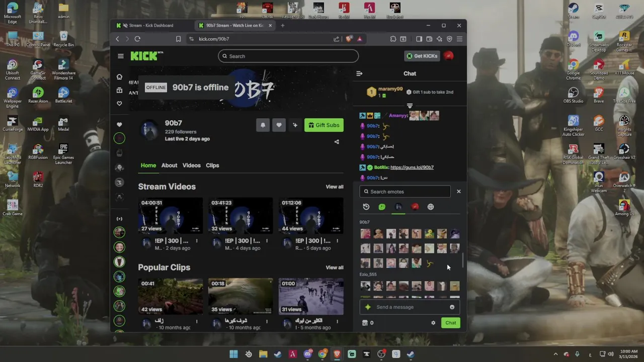Close the emote picker panel
The width and height of the screenshot is (644, 362).
click(x=458, y=192)
